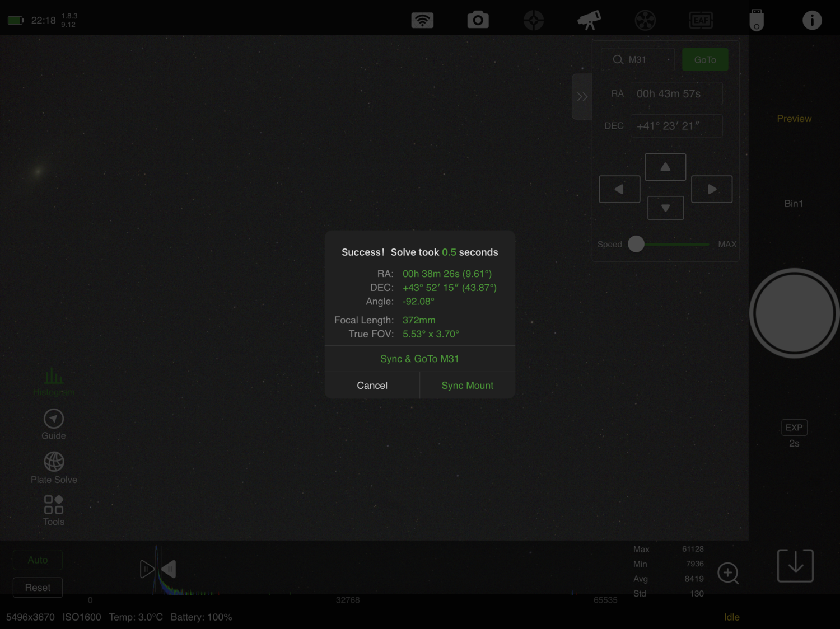The height and width of the screenshot is (629, 840).
Task: Click the 22:18 clock text
Action: pos(43,21)
